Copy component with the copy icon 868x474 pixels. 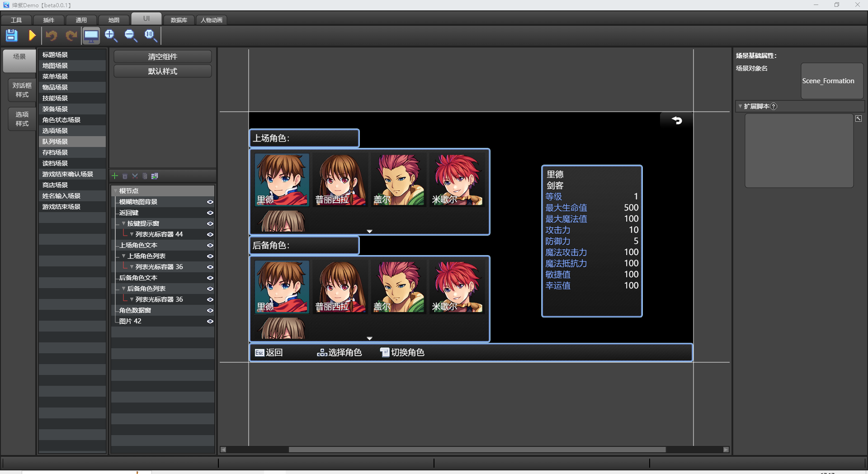tap(145, 176)
